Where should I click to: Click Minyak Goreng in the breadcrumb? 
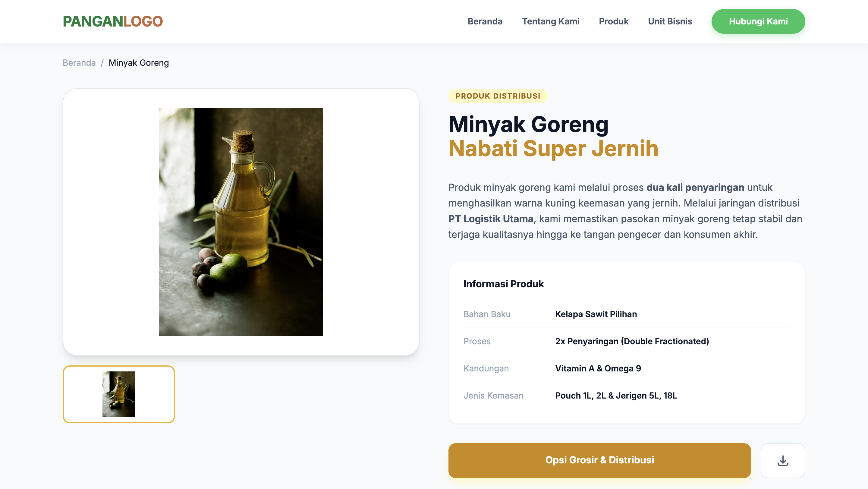139,63
